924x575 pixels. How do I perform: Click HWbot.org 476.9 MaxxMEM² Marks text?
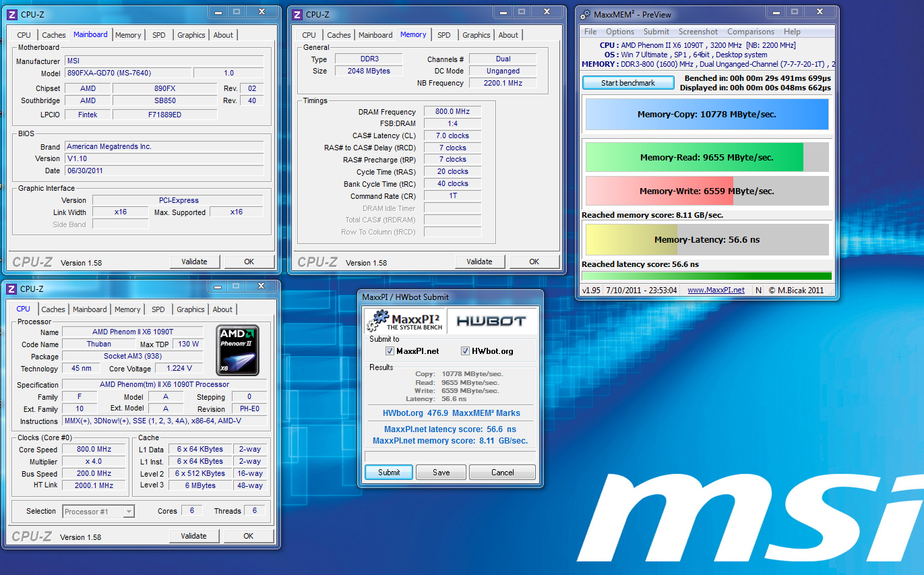point(451,413)
